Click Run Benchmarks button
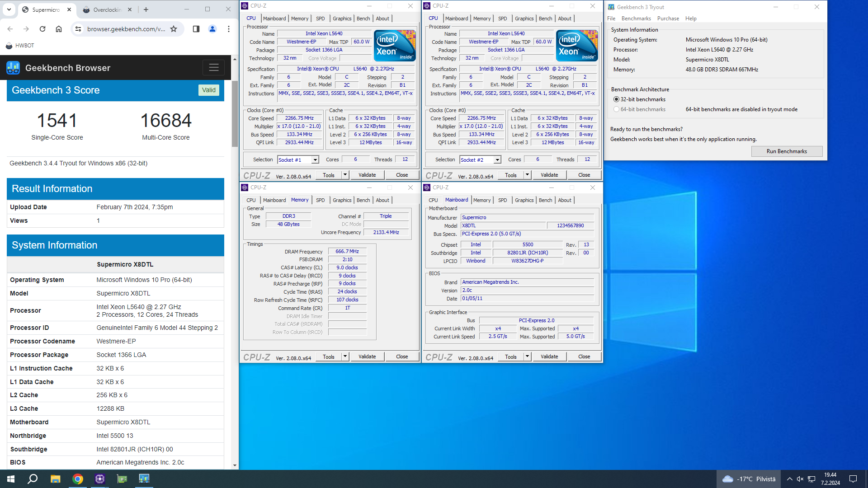Screen dimensions: 868x488 (787, 151)
